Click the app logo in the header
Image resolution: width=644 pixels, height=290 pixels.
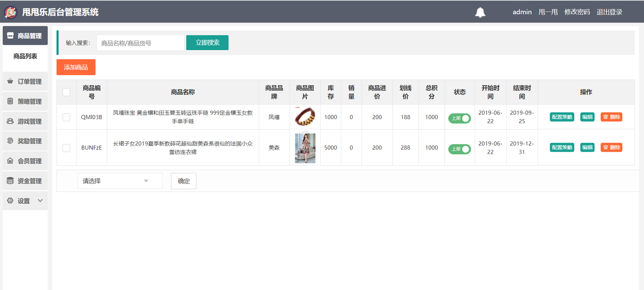pyautogui.click(x=10, y=12)
